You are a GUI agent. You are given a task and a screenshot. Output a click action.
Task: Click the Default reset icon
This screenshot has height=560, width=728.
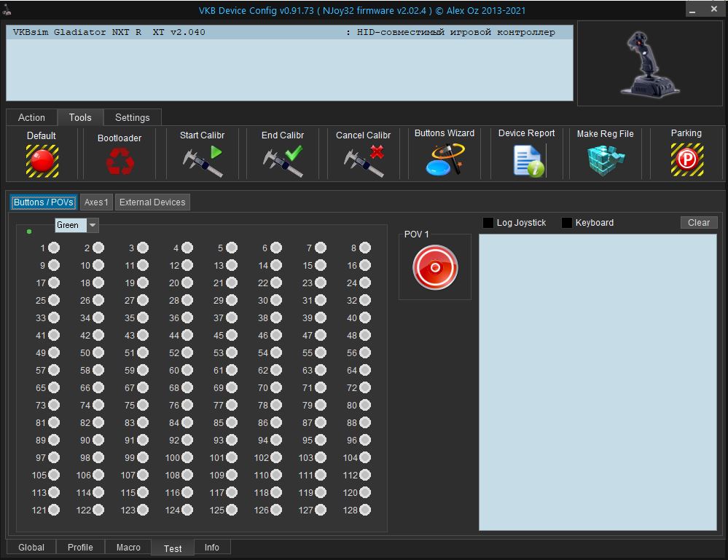point(42,160)
